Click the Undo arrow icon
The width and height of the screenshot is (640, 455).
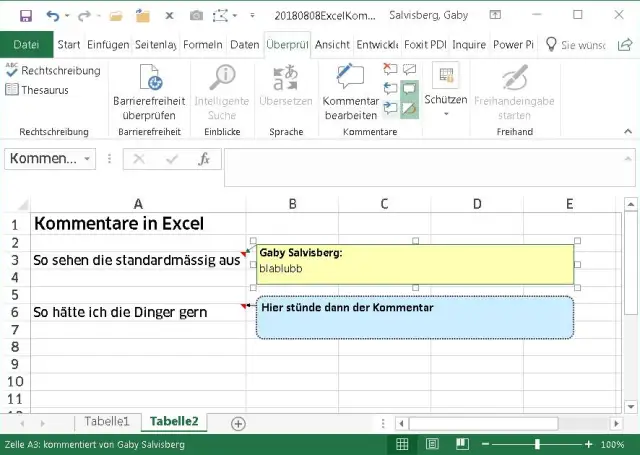pyautogui.click(x=52, y=16)
